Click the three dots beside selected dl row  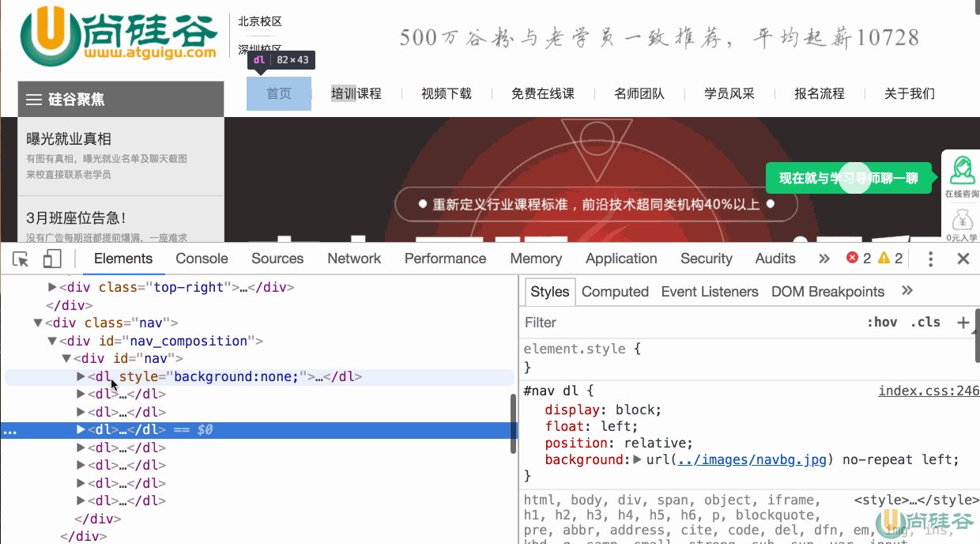pyautogui.click(x=10, y=431)
